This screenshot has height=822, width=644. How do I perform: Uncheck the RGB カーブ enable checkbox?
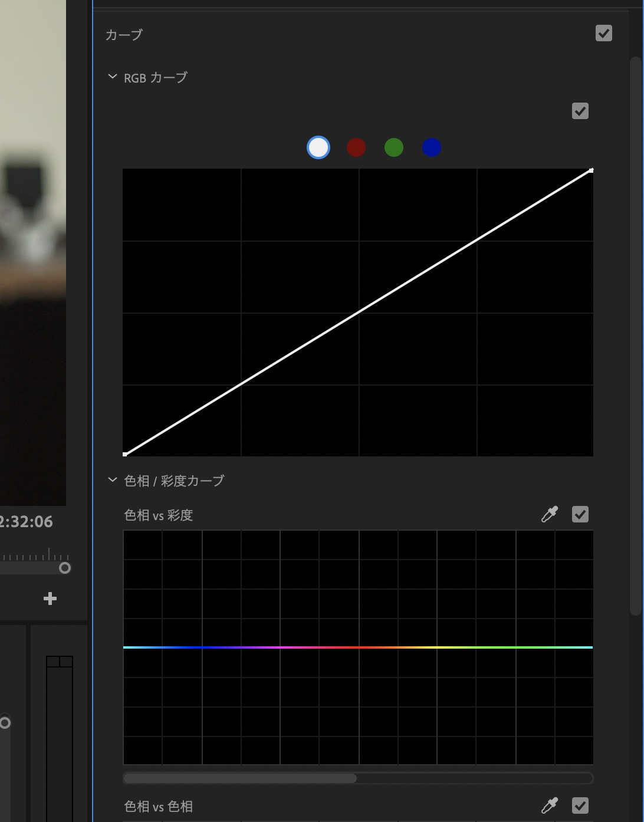point(580,111)
